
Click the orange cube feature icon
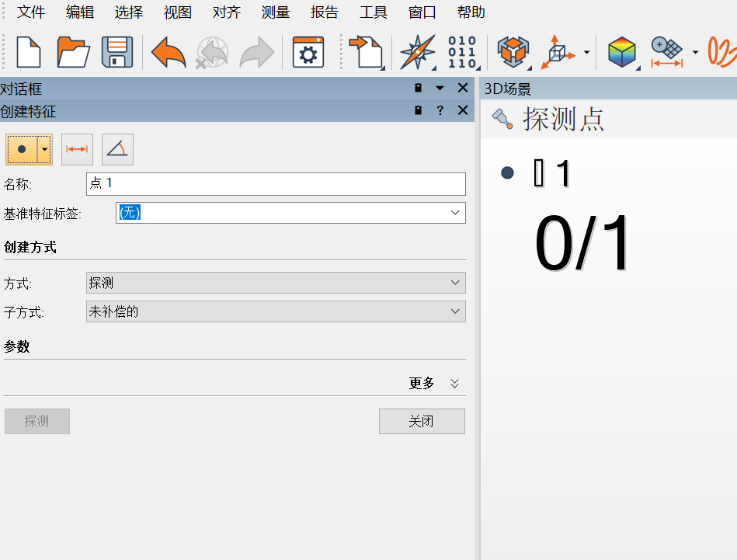point(513,52)
